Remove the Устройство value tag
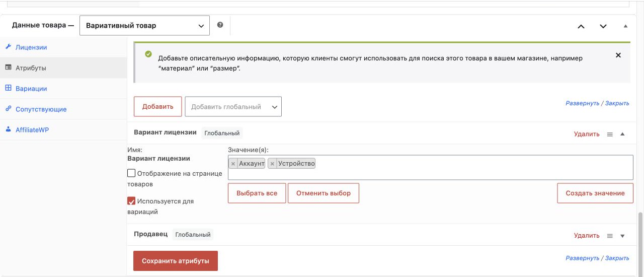The height and width of the screenshot is (277, 644). point(272,164)
